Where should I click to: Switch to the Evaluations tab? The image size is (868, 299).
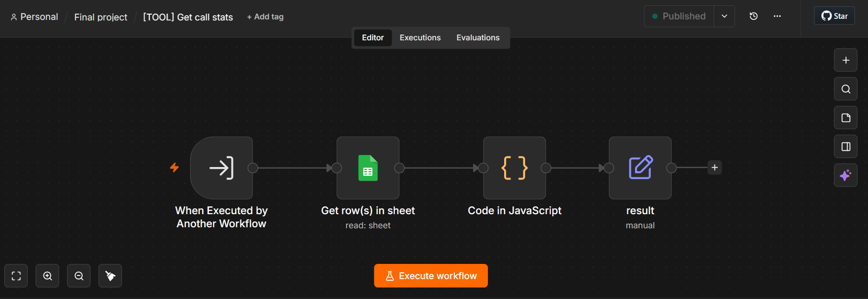click(x=478, y=38)
